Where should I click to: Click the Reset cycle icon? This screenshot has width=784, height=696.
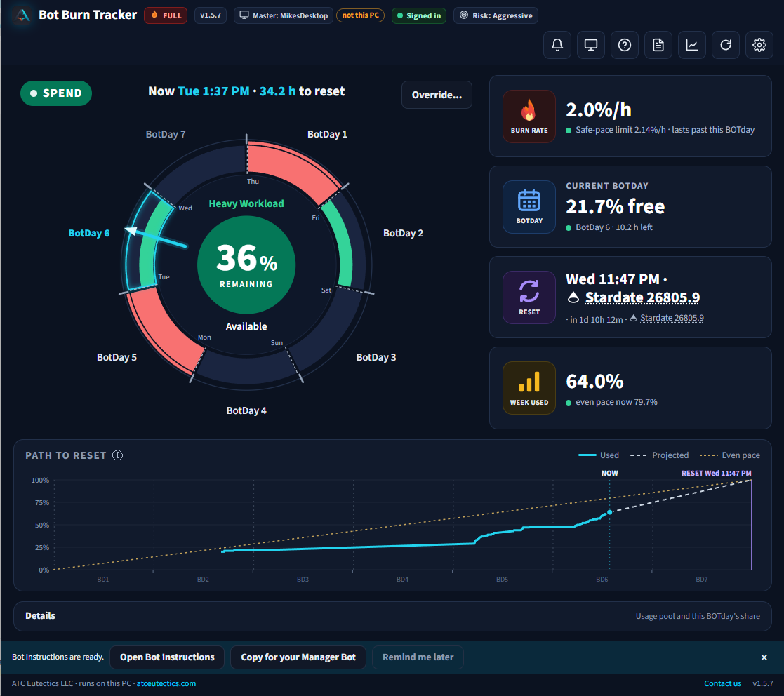[x=529, y=297]
